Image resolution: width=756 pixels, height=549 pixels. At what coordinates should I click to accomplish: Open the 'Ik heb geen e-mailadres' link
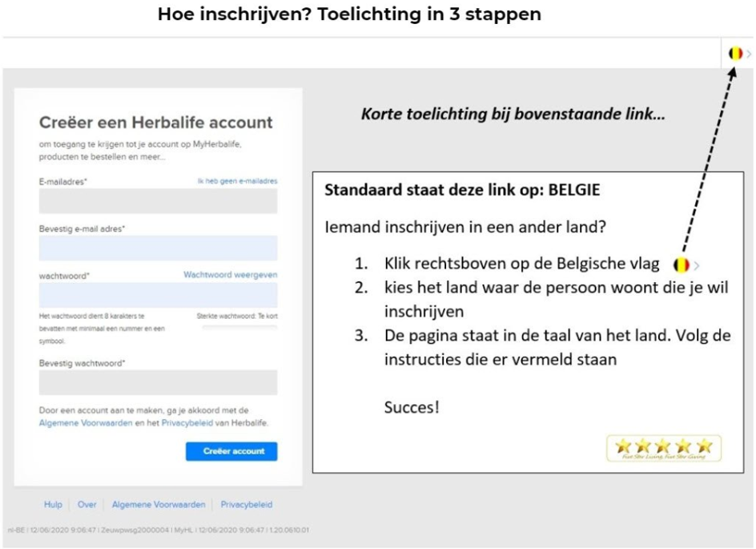(x=237, y=182)
